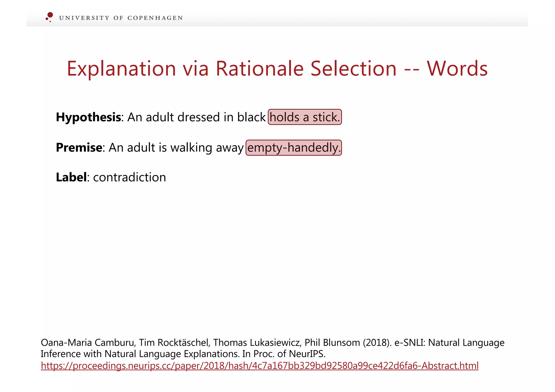The image size is (555, 392).
Task: Click the bold 'Premise' label
Action: (79, 148)
